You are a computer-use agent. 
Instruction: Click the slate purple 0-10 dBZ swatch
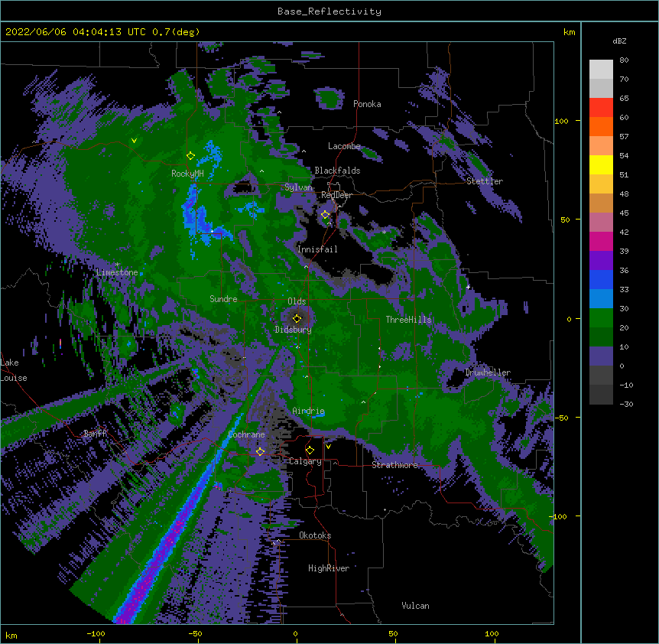click(601, 356)
